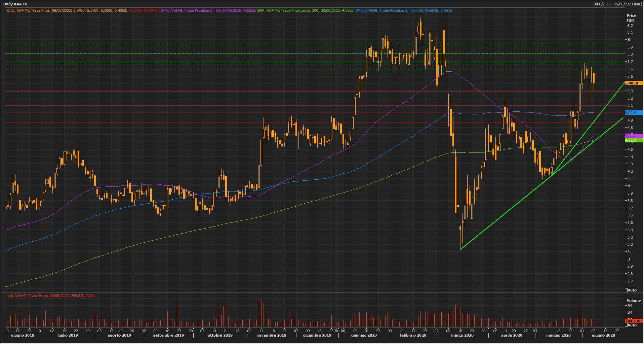Viewport: 644px width, 344px height.
Task: Click the price axis Auto scale button
Action: tap(632, 290)
